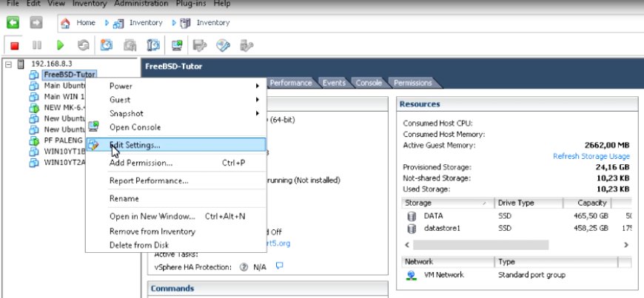Click the speech bubble icon beside N/A
Viewport: 644px width, 298px height.
click(x=279, y=266)
